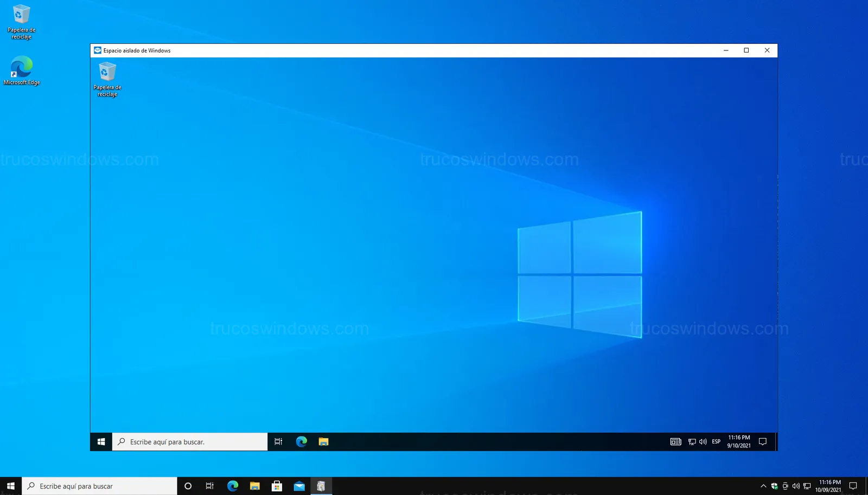
Task: Open Task View in the sandbox taskbar
Action: pyautogui.click(x=278, y=442)
